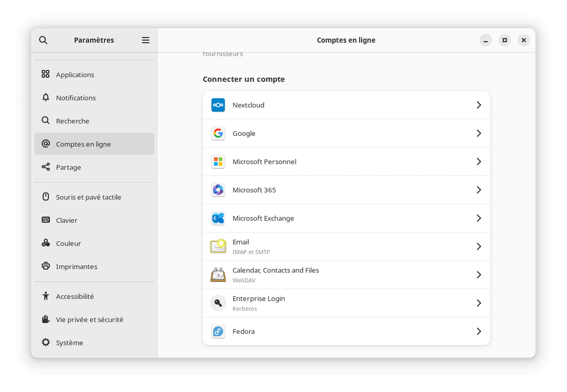This screenshot has height=392, width=567.
Task: Click the keyboard icon for Clavier
Action: 45,220
